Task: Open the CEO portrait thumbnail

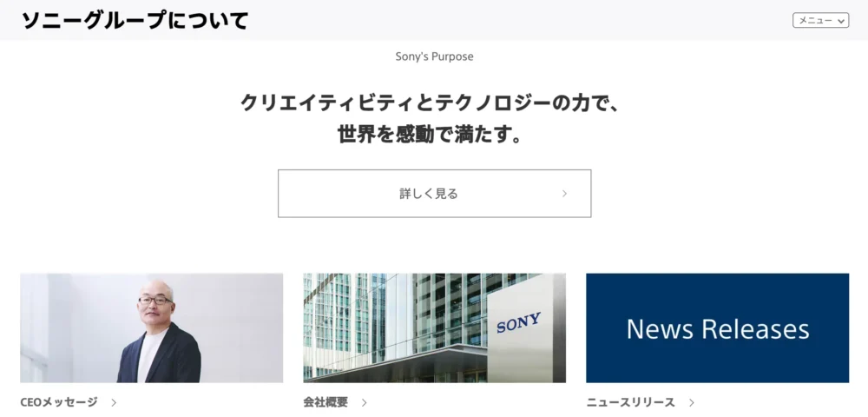Action: coord(151,328)
